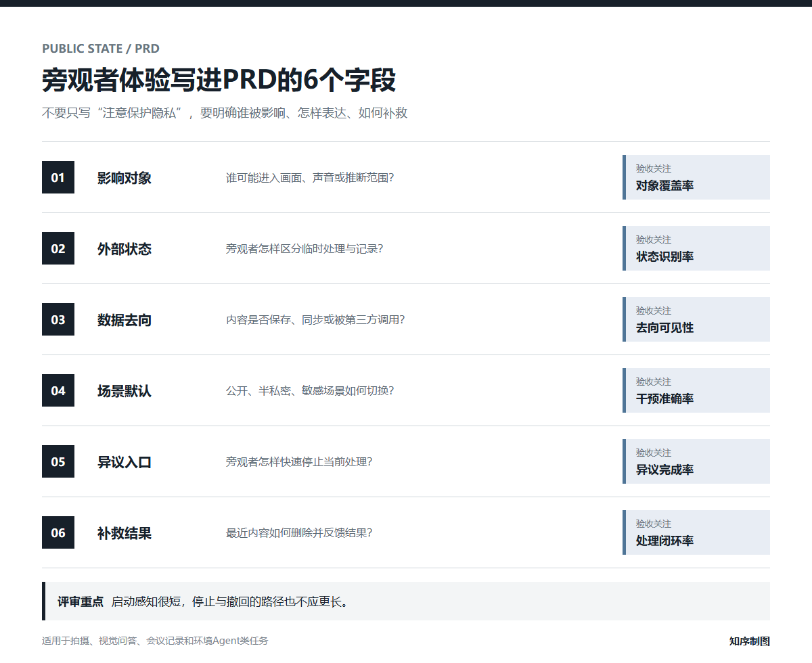Click the question 旁观者怎样快速停止当前处理?
Screen dimensions: 812x663
click(299, 462)
